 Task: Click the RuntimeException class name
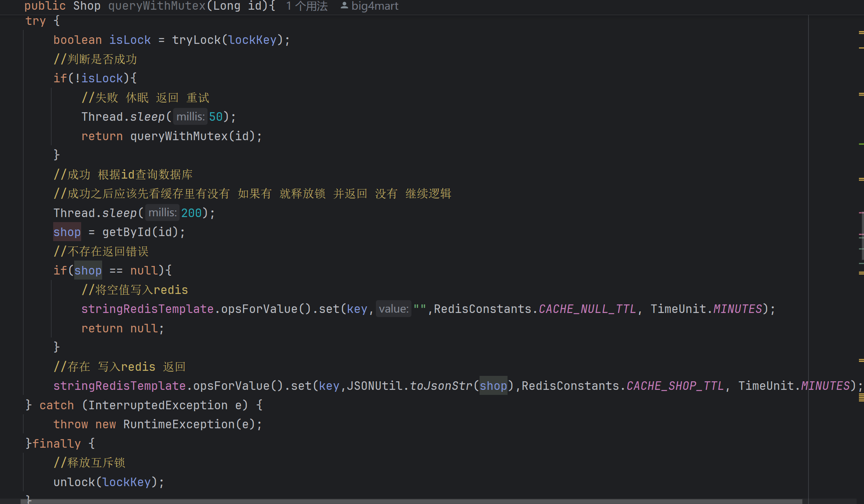coord(179,424)
